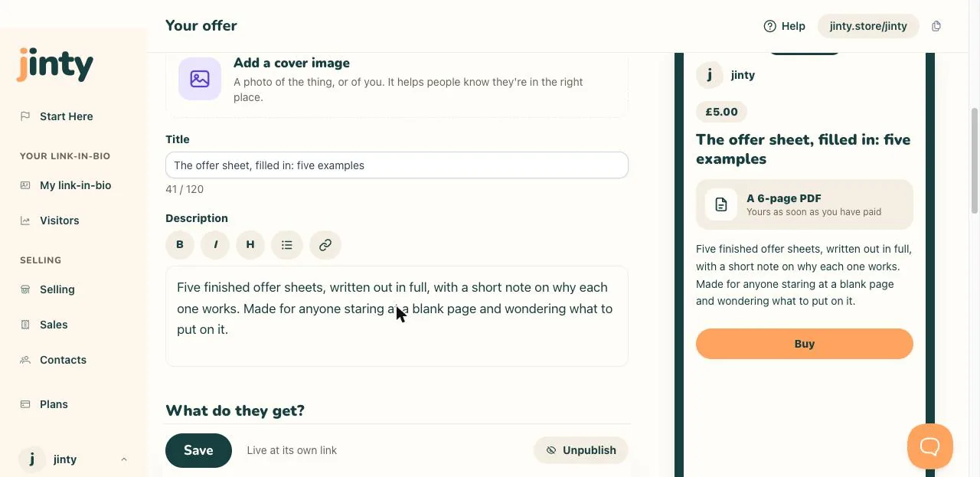This screenshot has height=477, width=980.
Task: Click the cover image picture icon
Action: point(200,79)
